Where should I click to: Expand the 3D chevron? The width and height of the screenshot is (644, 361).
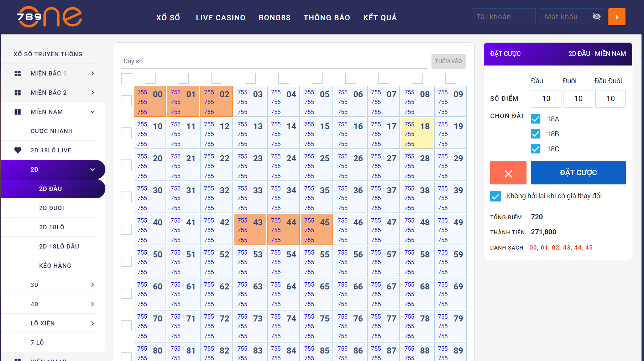(93, 285)
